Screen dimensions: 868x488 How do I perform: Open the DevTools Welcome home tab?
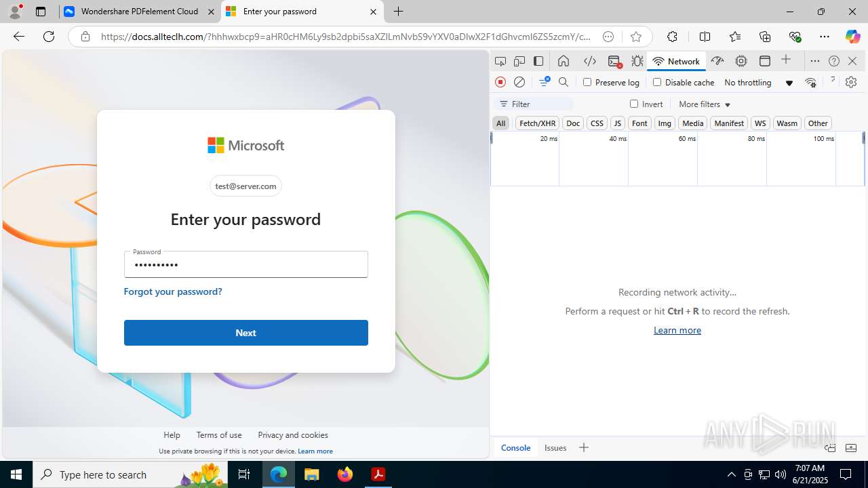[x=564, y=61]
